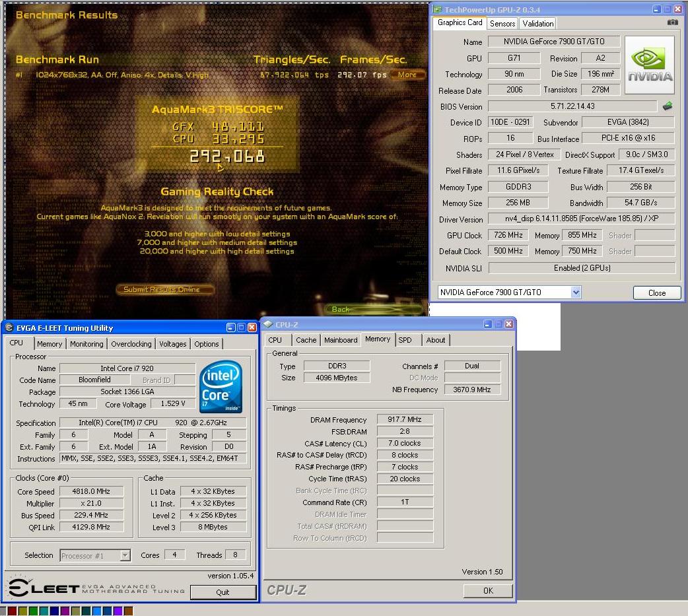Screen dimensions: 688x616
Task: Click the Close button in GPU-Z
Action: point(657,292)
